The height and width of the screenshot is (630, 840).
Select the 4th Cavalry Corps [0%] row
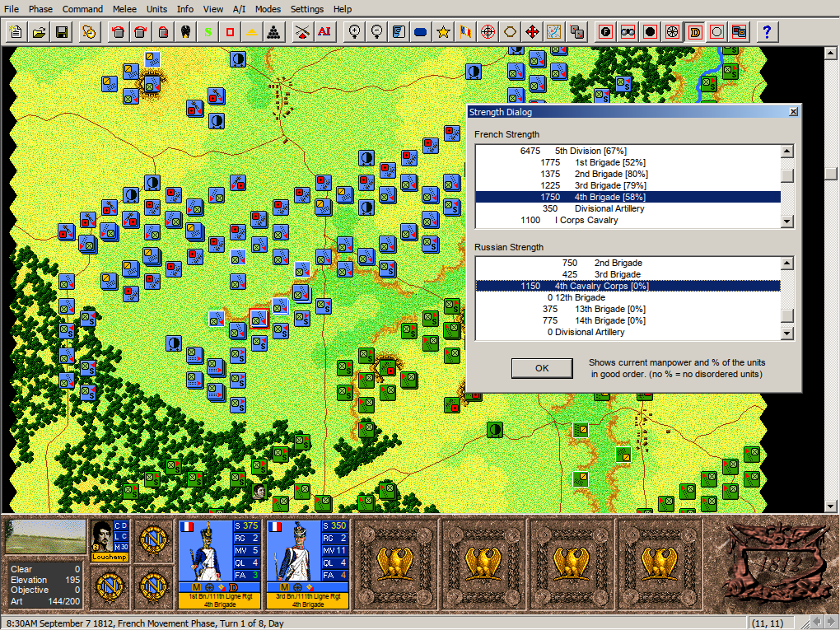click(x=628, y=286)
